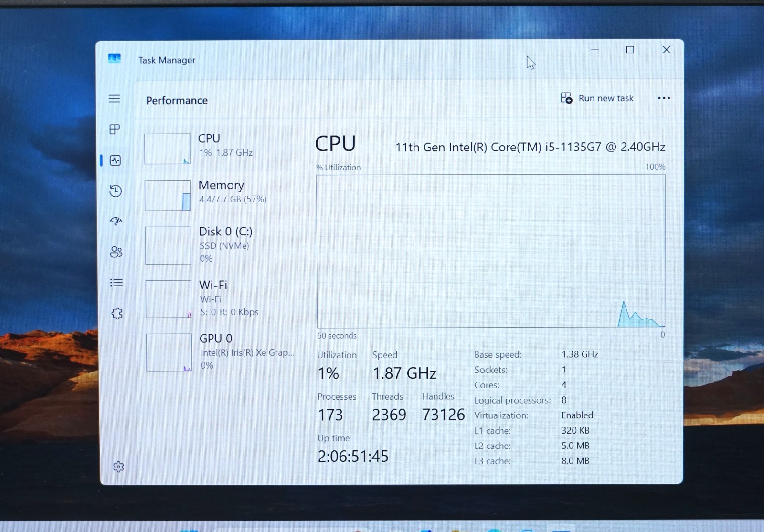Click the Disk 0 mini graph thumbnail
Viewport: 764px width, 532px height.
[x=168, y=245]
